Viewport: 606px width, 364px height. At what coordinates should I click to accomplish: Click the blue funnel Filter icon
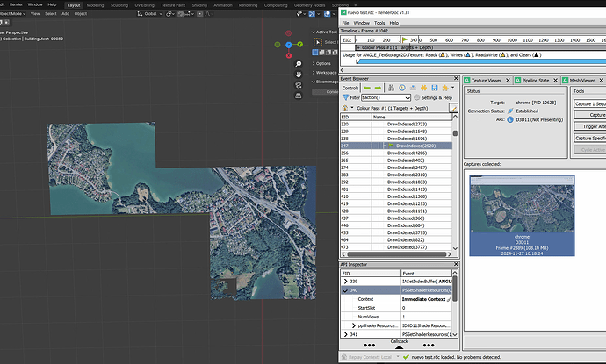tap(345, 97)
